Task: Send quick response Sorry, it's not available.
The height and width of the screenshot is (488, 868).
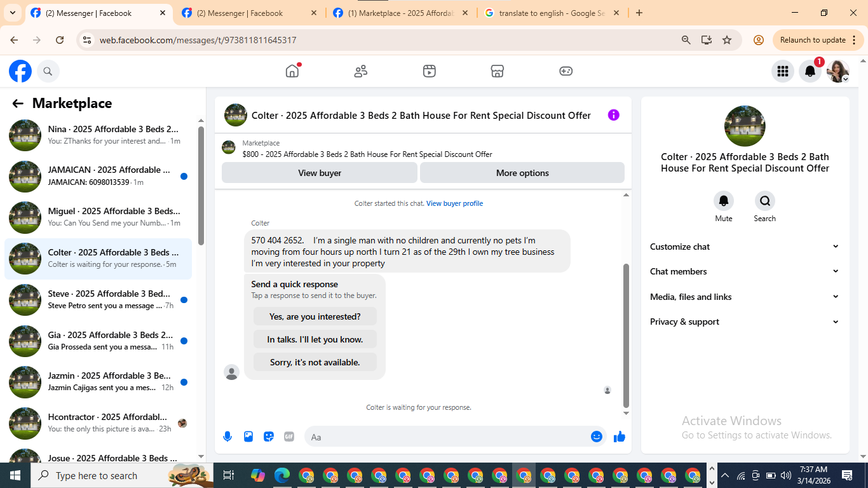Action: tap(315, 362)
